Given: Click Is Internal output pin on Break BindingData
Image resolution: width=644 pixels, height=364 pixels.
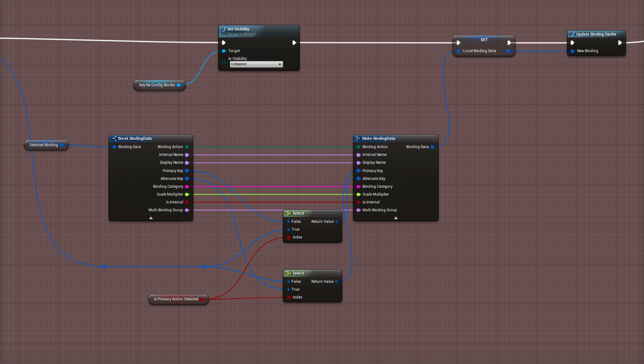Looking at the screenshot, I should click(x=187, y=202).
